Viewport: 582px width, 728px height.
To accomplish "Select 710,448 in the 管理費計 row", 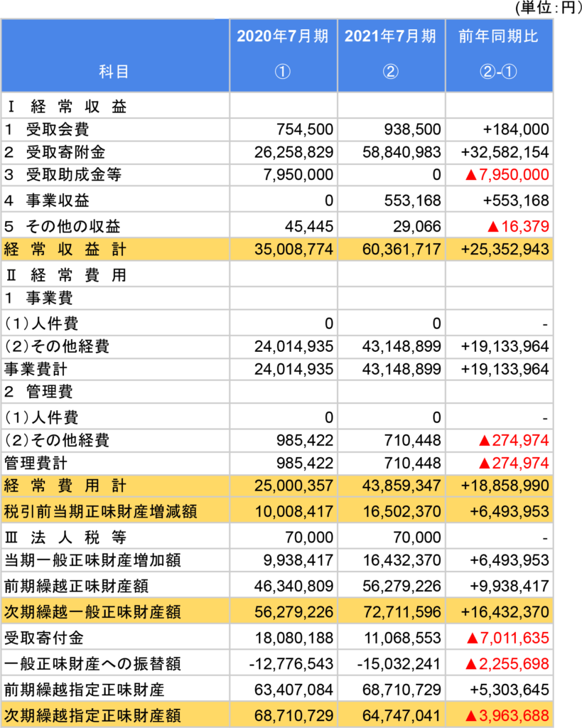I will click(x=413, y=463).
